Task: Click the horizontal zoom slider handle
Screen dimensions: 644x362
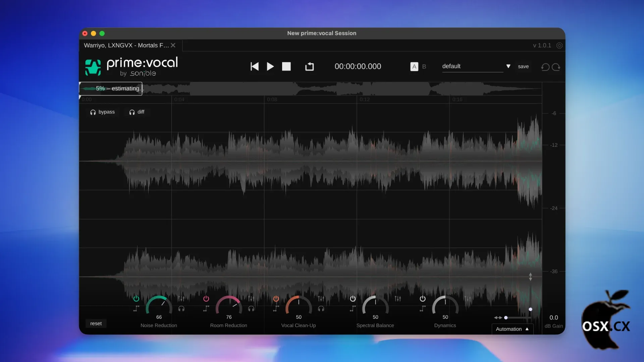Action: (506, 317)
